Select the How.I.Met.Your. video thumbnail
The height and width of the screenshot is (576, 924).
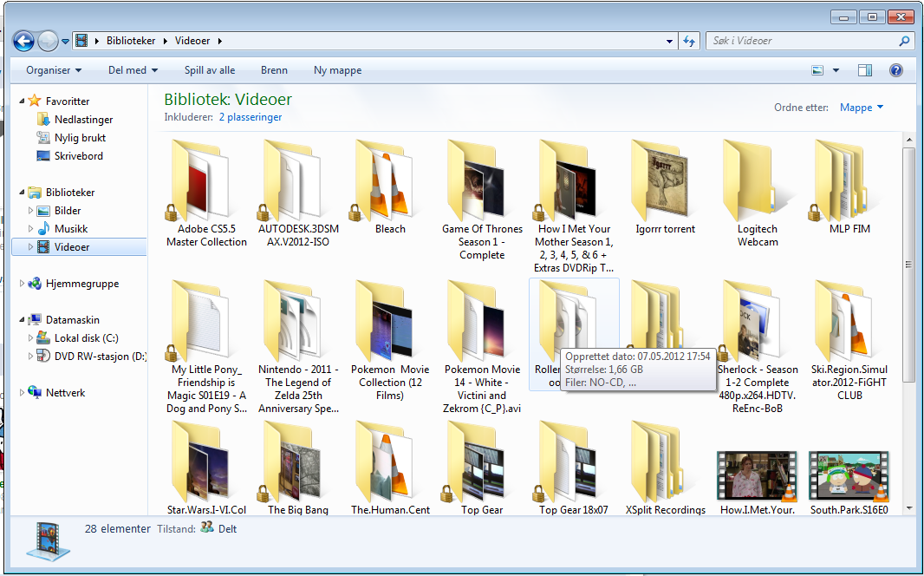pyautogui.click(x=758, y=476)
